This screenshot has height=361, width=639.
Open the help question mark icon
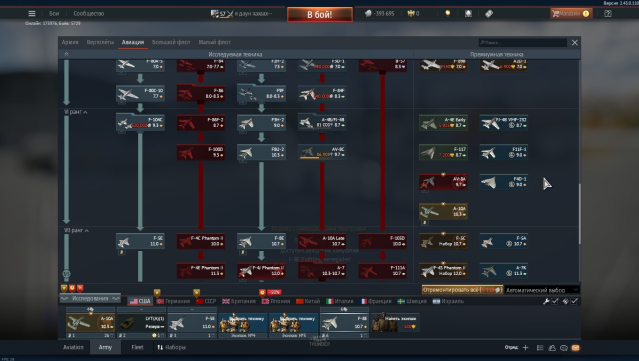click(x=608, y=13)
